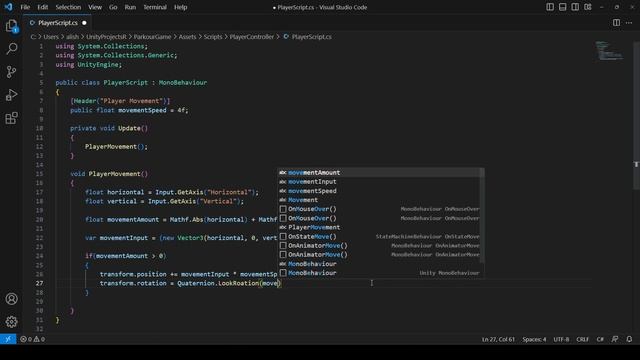
Task: Open the UnityProjectsR breadcrumb segment
Action: click(x=106, y=37)
